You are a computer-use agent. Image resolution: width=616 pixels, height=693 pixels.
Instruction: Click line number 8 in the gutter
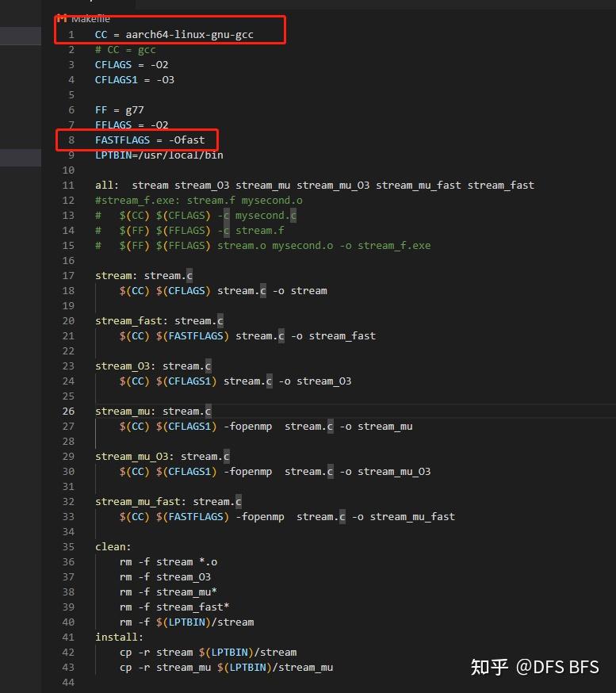point(71,140)
